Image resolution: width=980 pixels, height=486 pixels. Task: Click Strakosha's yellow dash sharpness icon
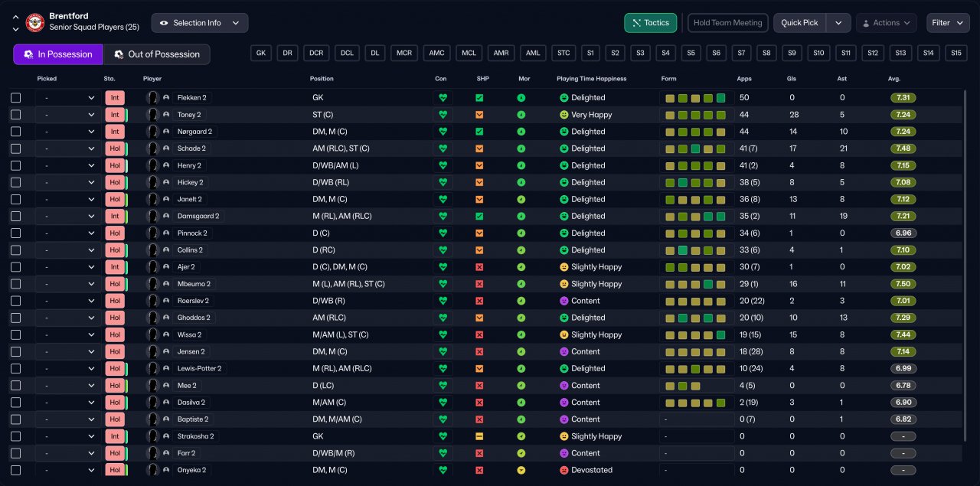pos(479,436)
